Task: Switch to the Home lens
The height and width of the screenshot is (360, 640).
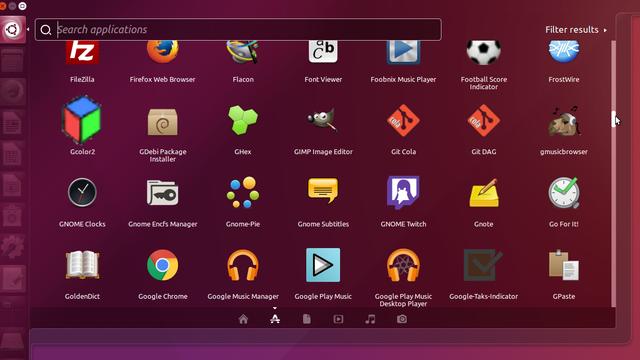Action: tap(243, 319)
